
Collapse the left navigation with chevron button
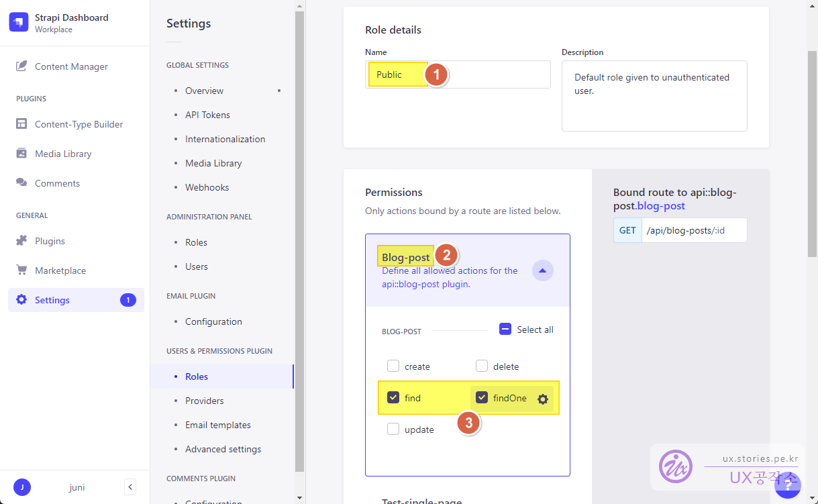tap(131, 487)
